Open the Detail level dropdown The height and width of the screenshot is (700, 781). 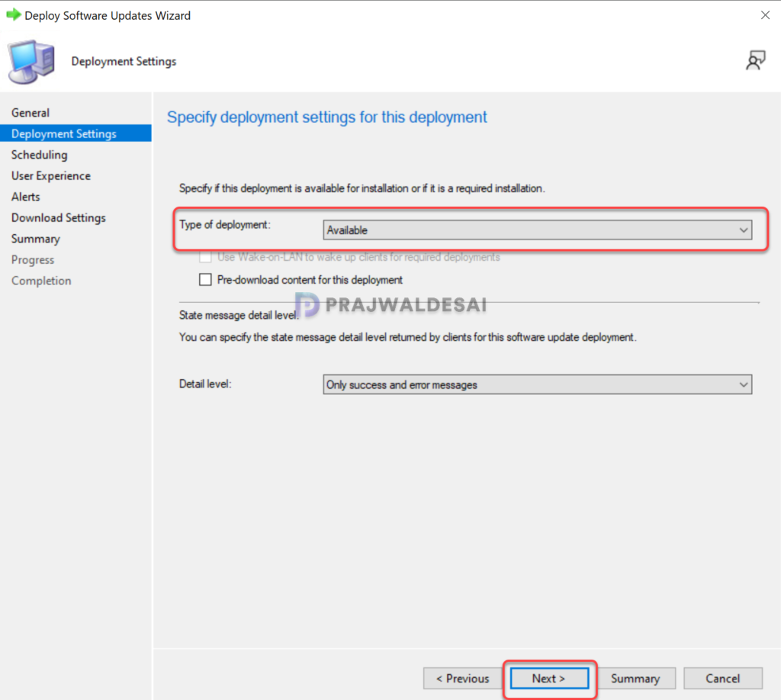pos(538,384)
